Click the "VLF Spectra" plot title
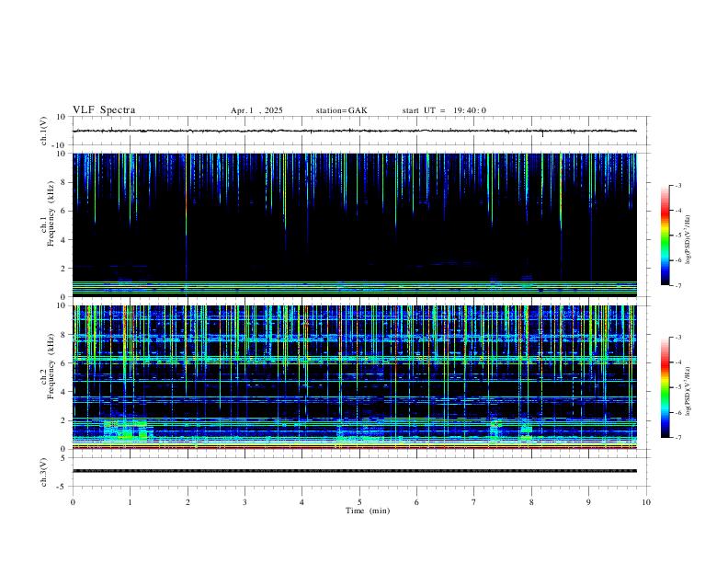 [104, 110]
